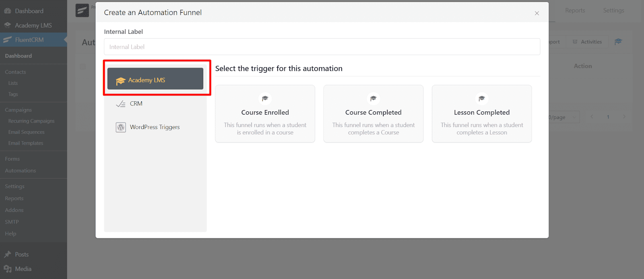This screenshot has width=644, height=279.
Task: Open the Reports tab in top navigation
Action: [575, 10]
